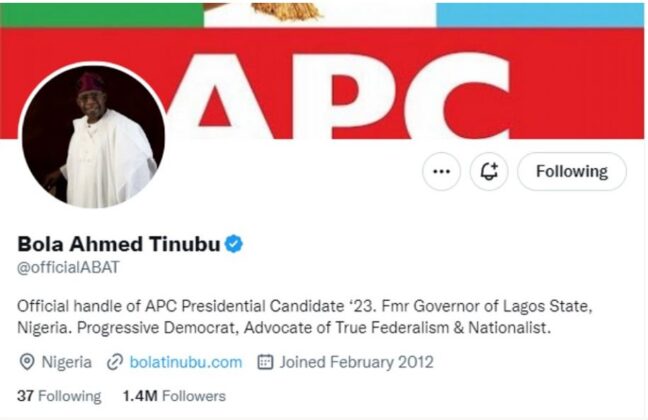Click the profile bio description text
This screenshot has width=648, height=420.
click(305, 317)
